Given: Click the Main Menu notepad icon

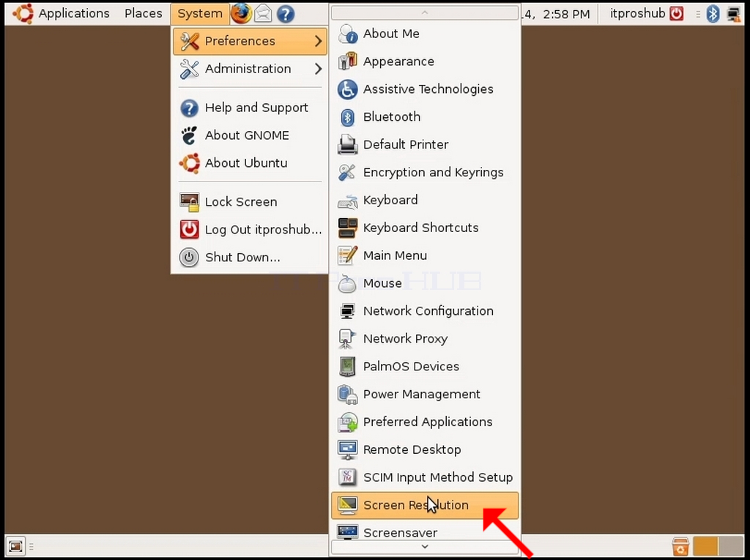Looking at the screenshot, I should (348, 255).
